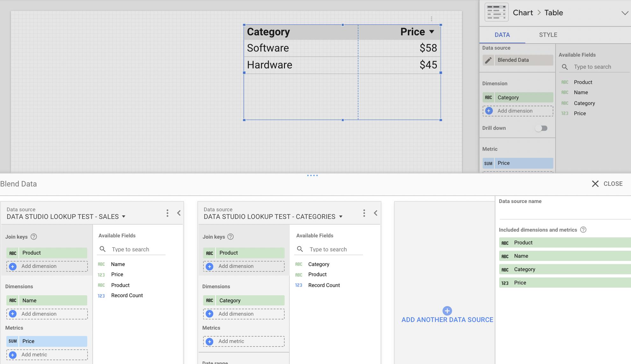Click the Category dimension chip in chart panel
This screenshot has width=631, height=364.
click(518, 97)
